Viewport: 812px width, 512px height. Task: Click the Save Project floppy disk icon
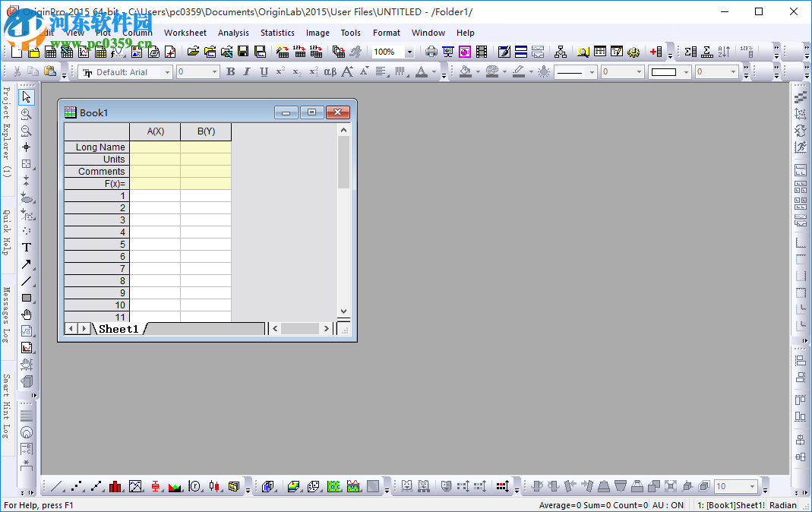pyautogui.click(x=243, y=52)
